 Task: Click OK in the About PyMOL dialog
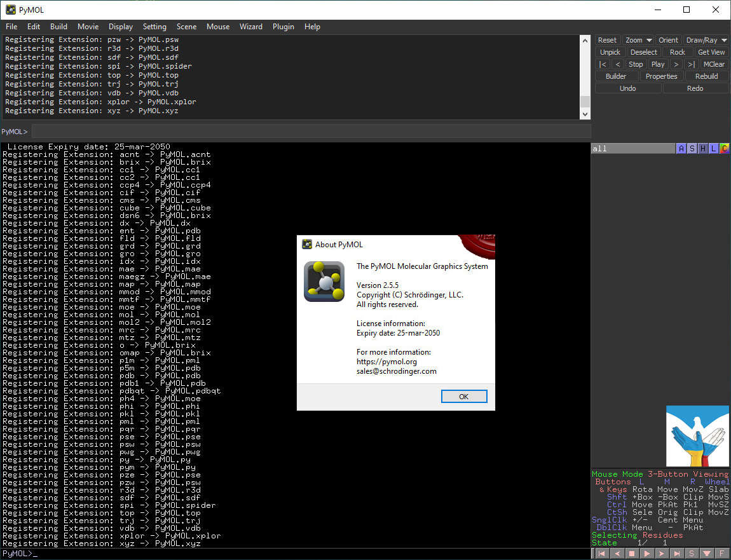pyautogui.click(x=464, y=397)
